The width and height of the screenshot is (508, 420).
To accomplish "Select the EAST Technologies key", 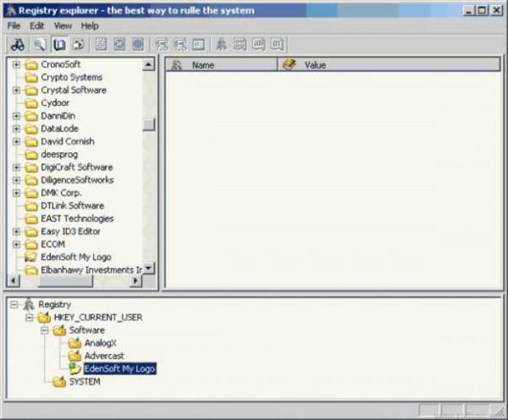I will point(77,218).
